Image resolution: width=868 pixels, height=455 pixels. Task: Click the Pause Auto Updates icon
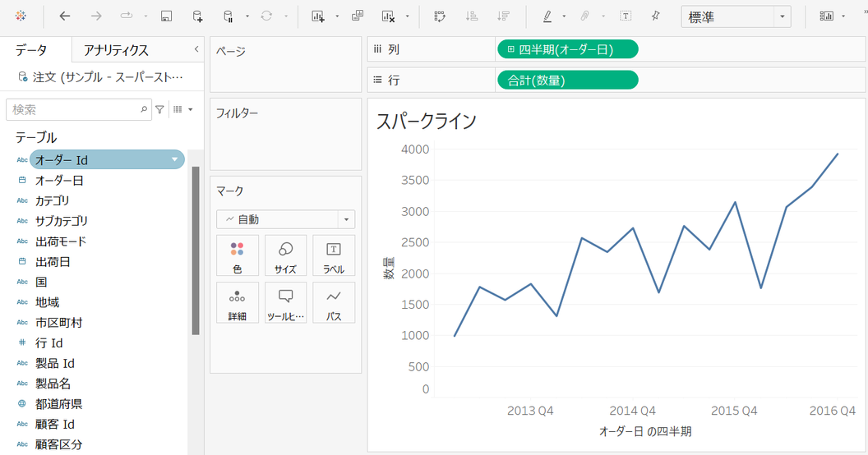(228, 16)
